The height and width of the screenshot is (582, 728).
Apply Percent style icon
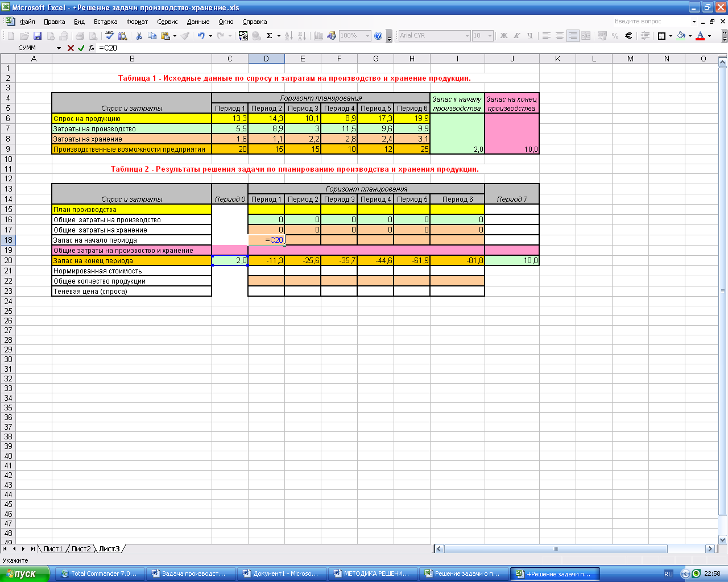tap(615, 36)
